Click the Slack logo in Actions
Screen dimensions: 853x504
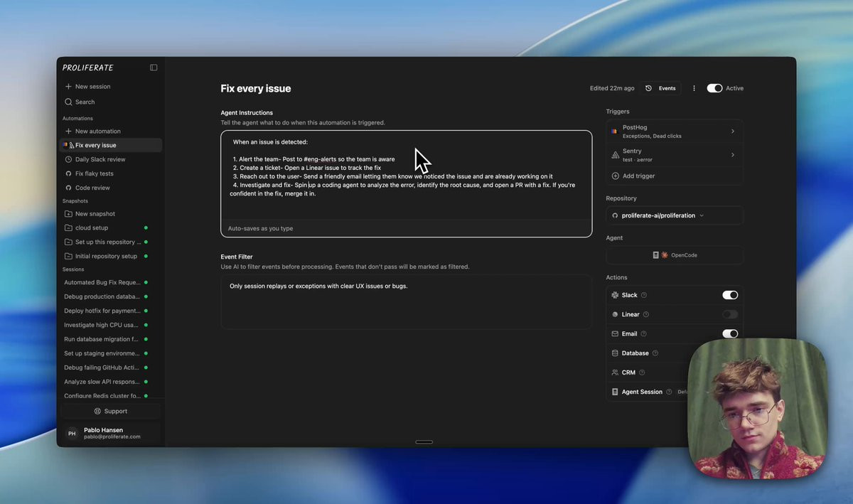[x=615, y=295]
